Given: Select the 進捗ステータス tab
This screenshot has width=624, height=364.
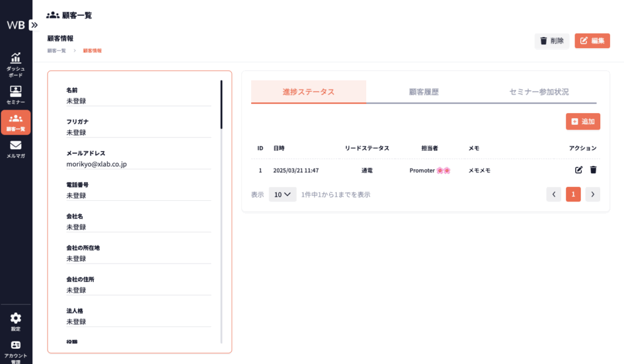Looking at the screenshot, I should [308, 92].
